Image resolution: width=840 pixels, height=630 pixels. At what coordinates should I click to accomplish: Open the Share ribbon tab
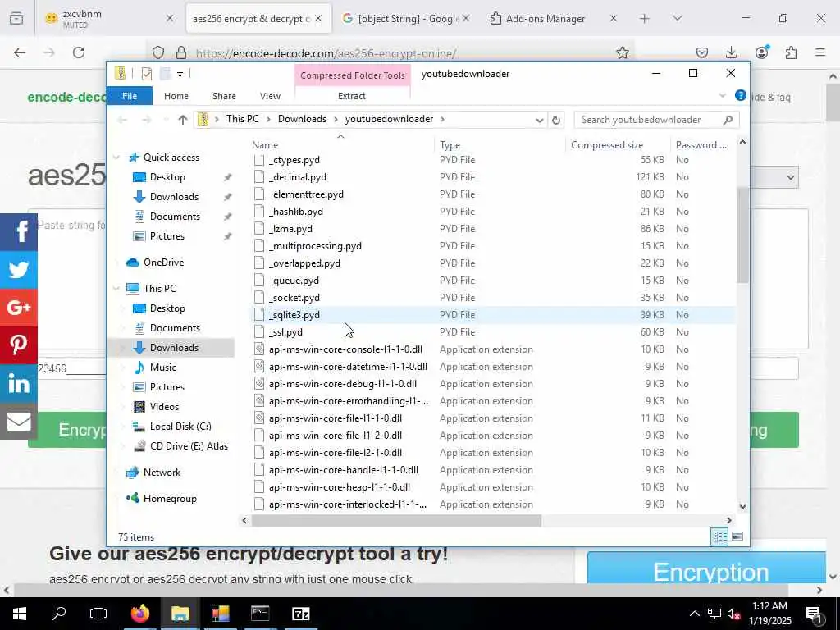click(x=224, y=96)
